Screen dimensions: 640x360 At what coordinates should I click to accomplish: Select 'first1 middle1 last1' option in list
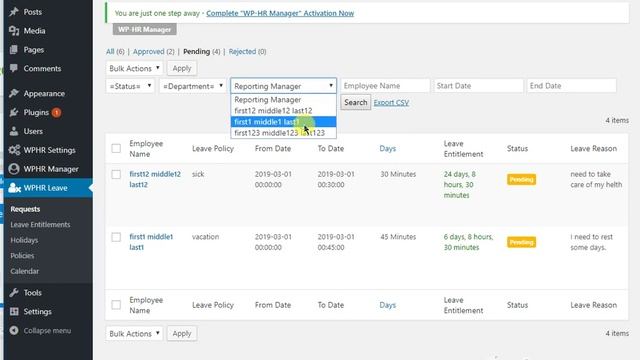tap(283, 122)
